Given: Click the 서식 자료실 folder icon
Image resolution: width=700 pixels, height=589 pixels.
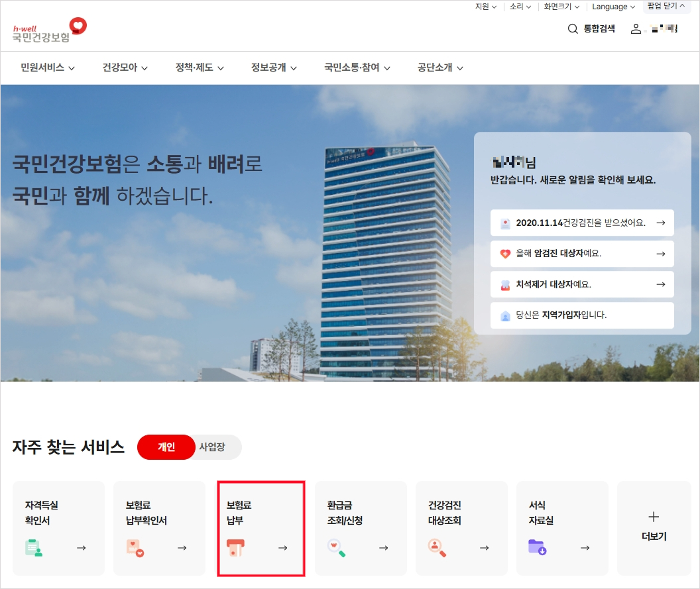Looking at the screenshot, I should (538, 547).
